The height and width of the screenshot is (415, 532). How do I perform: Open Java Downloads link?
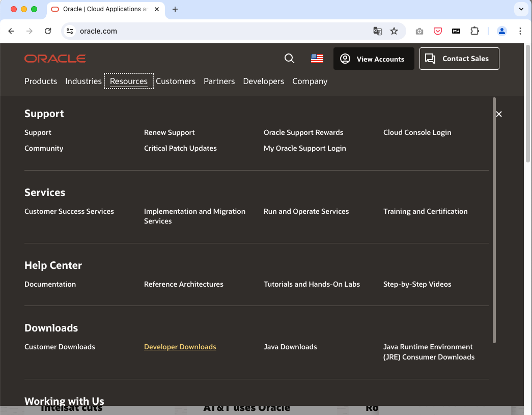click(x=290, y=347)
